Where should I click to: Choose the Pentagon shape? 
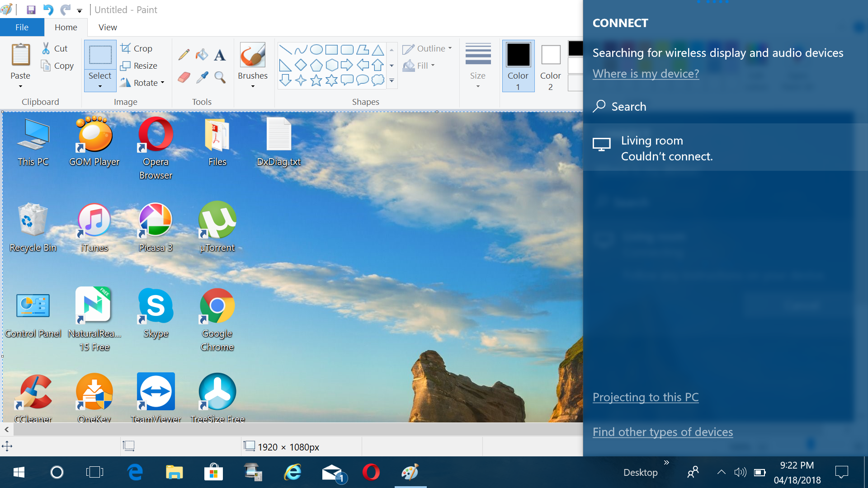click(316, 65)
